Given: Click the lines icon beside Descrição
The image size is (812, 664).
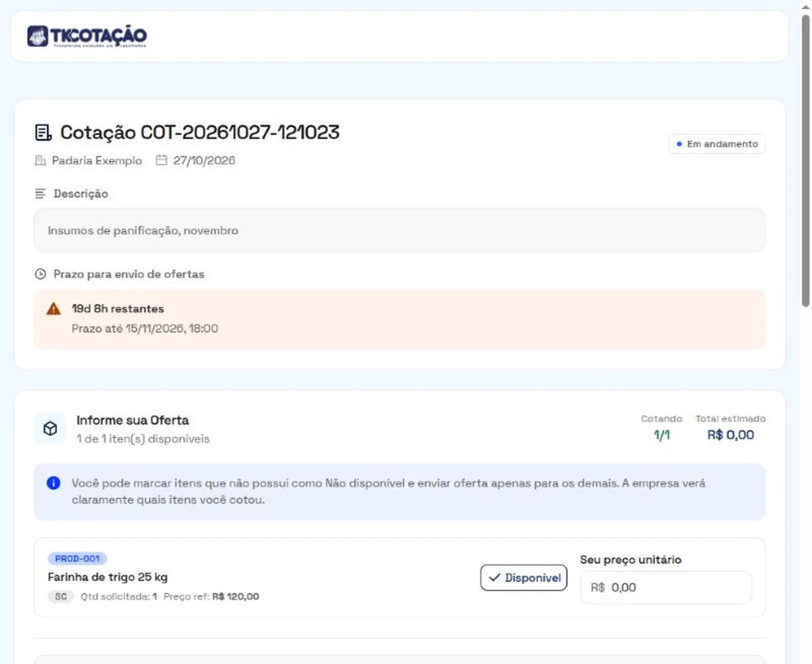Looking at the screenshot, I should (41, 194).
